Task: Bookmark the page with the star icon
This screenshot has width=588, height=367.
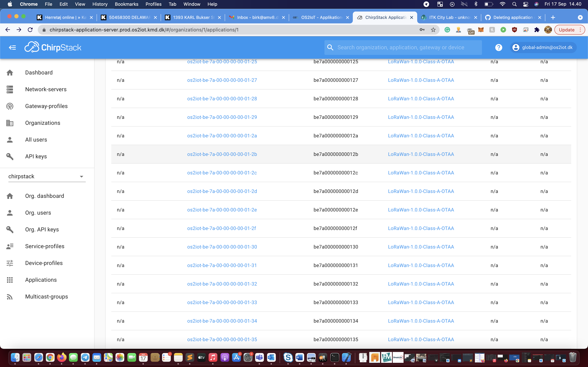Action: [x=433, y=30]
